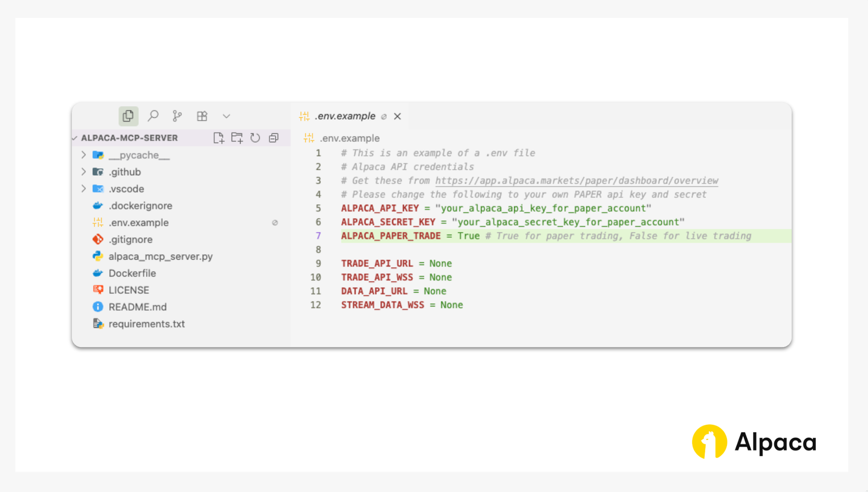Screen dimensions: 868x492
Task: Create a new folder in the explorer
Action: pyautogui.click(x=237, y=137)
